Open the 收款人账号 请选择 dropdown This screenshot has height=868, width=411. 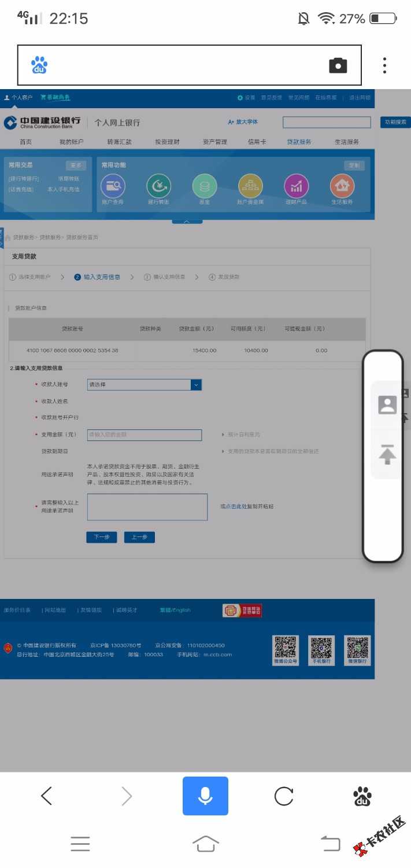[x=144, y=385]
